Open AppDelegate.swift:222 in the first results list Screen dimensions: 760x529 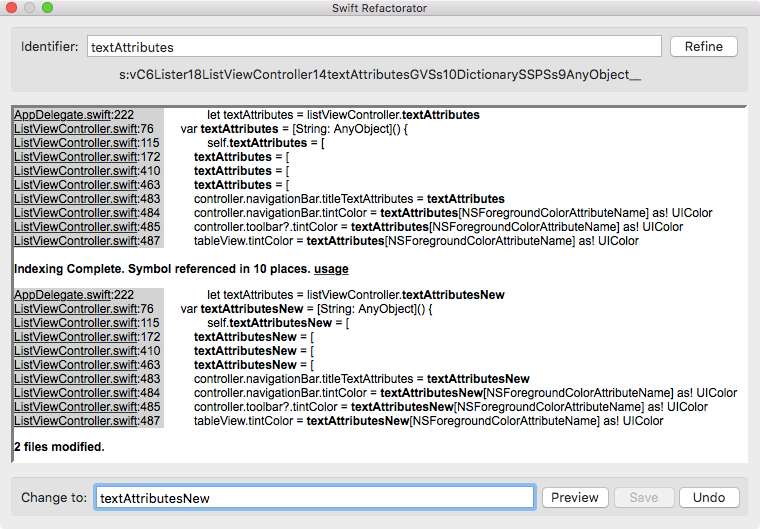74,115
